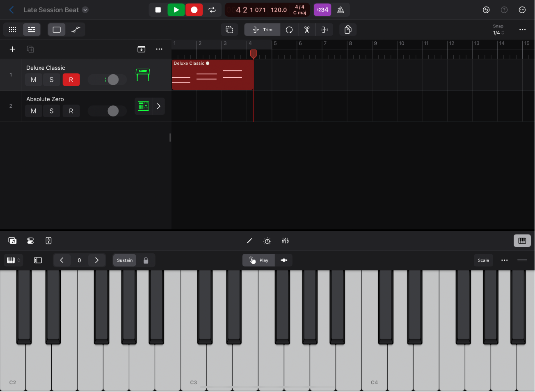Viewport: 535px width, 392px height.
Task: Toggle the metronome on
Action: (341, 9)
